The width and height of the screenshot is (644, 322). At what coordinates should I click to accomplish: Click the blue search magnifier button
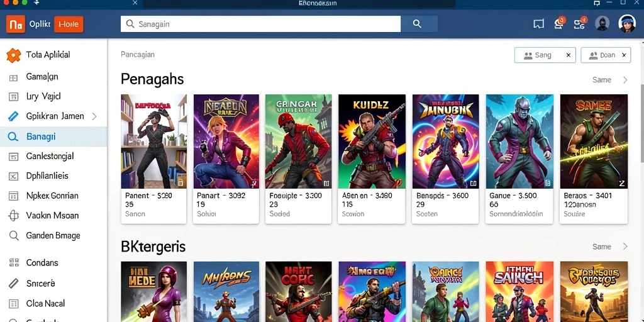point(417,24)
